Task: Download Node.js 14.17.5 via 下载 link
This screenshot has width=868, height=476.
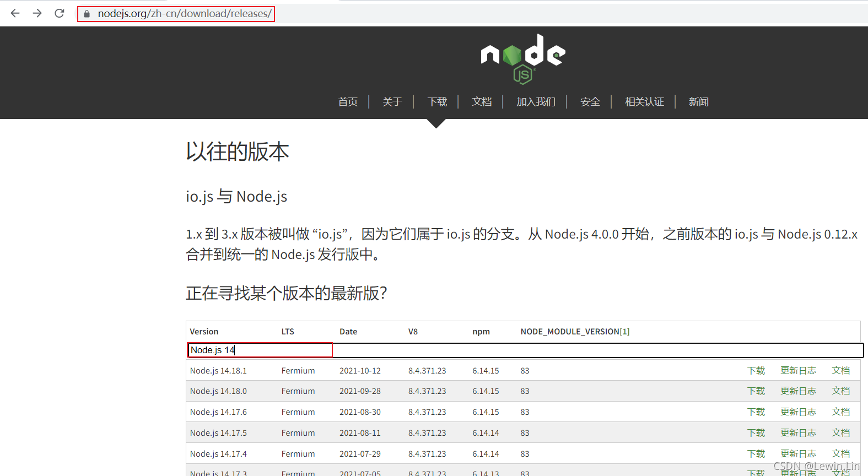Action: [756, 433]
